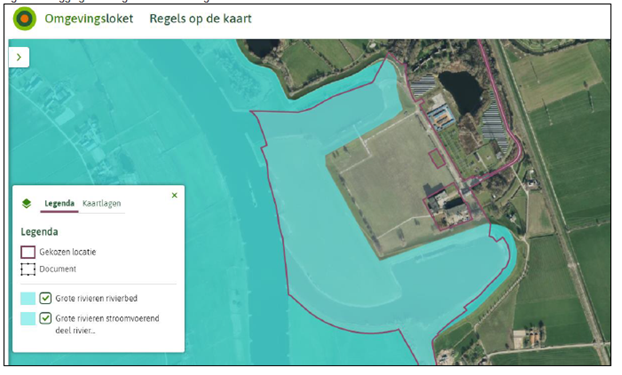
Task: Click the Omgevingsloket circular logo
Action: coord(25,19)
